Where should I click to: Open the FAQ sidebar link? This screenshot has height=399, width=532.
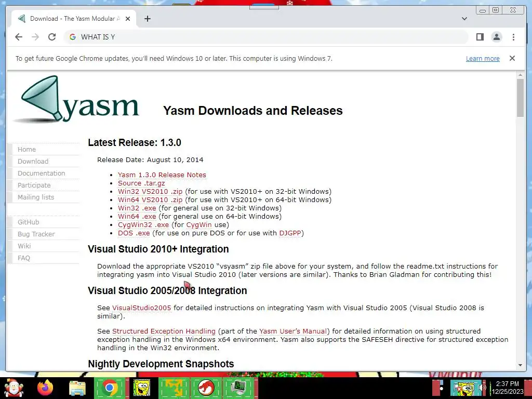(x=24, y=258)
